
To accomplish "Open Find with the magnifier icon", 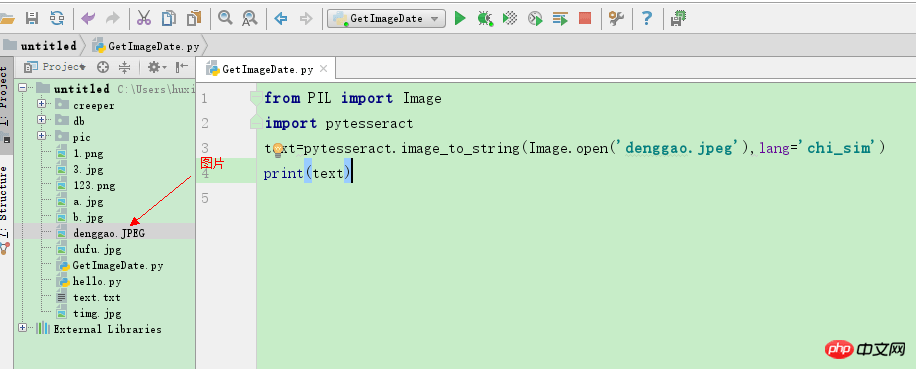I will [x=225, y=19].
